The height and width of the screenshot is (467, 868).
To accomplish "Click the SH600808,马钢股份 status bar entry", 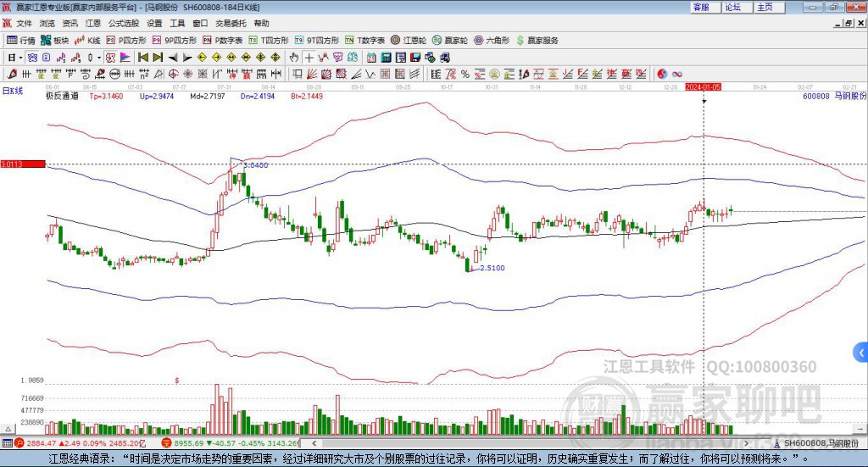I will pos(816,443).
